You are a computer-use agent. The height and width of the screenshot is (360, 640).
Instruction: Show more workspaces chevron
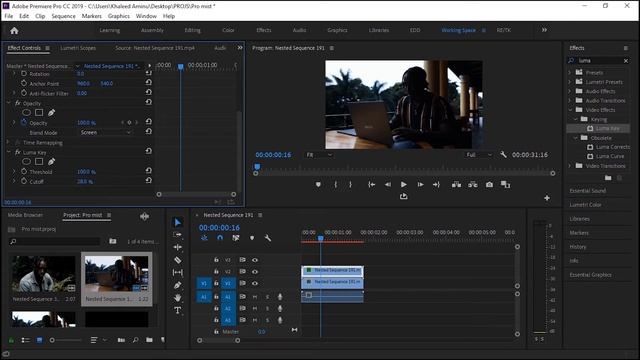pyautogui.click(x=544, y=30)
